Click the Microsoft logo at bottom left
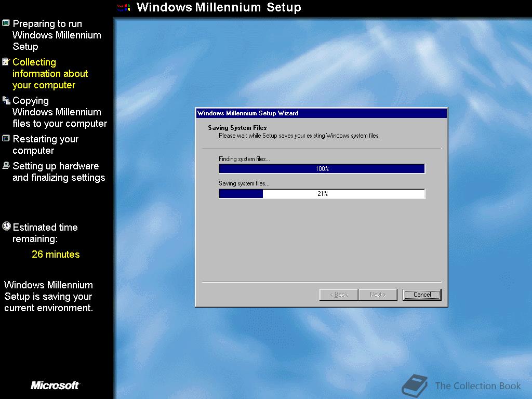 (x=55, y=385)
